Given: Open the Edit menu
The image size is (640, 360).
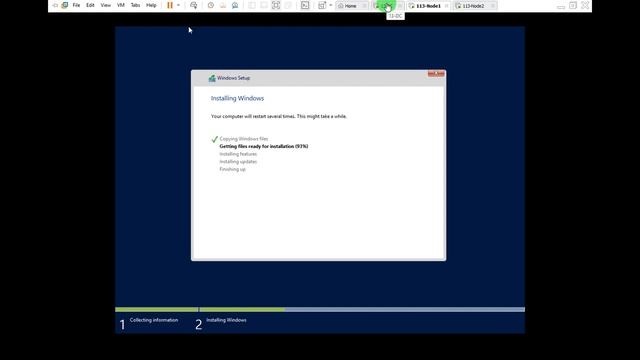Looking at the screenshot, I should (x=90, y=5).
